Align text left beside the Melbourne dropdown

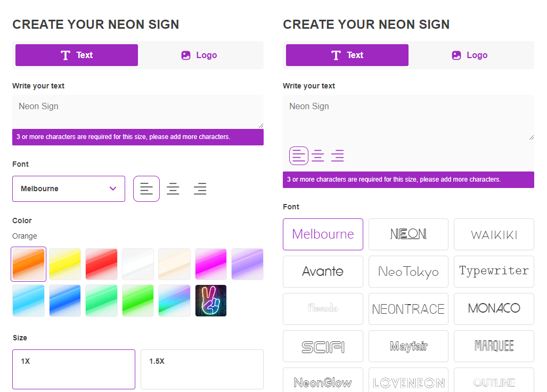point(146,189)
